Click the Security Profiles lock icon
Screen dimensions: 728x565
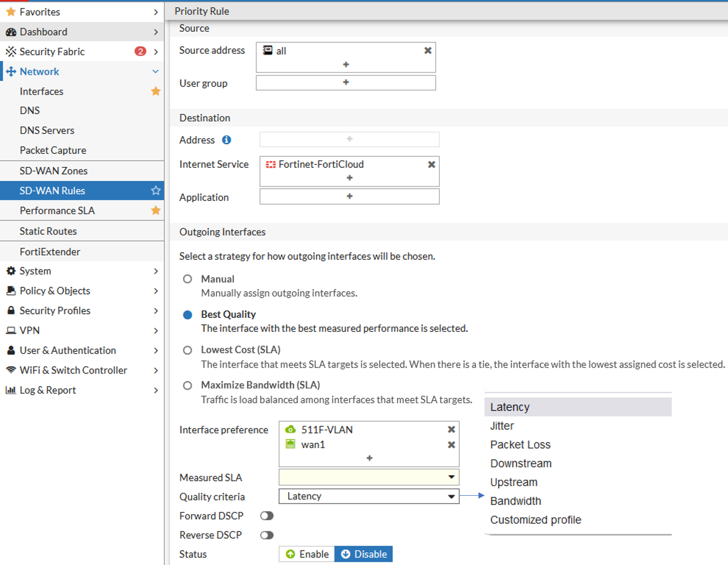click(11, 310)
